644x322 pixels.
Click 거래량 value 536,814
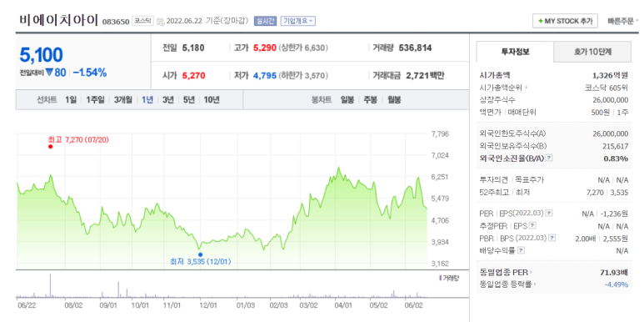click(x=415, y=48)
